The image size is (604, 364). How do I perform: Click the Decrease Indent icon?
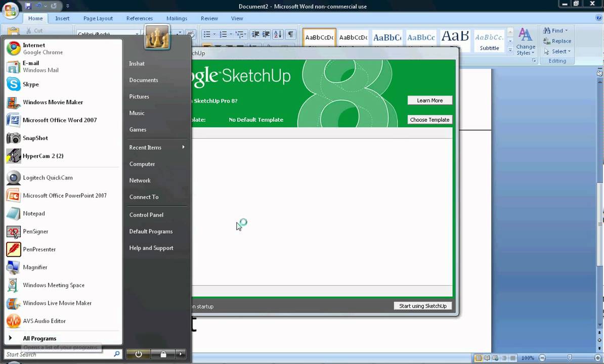tap(255, 34)
